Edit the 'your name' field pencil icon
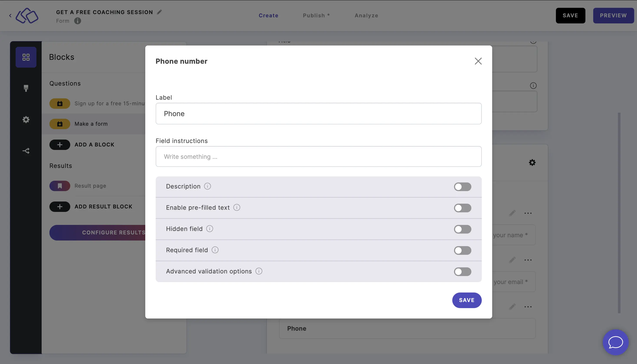 click(512, 213)
